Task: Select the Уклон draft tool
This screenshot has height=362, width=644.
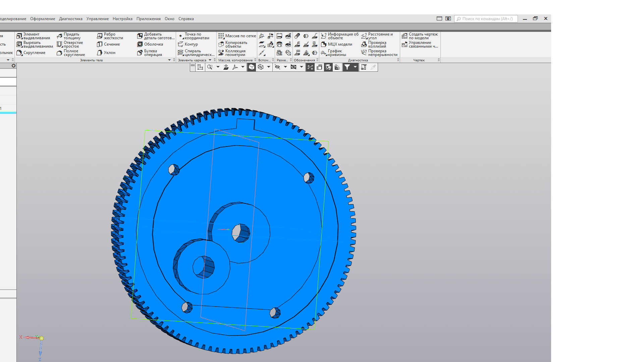Action: tap(106, 53)
